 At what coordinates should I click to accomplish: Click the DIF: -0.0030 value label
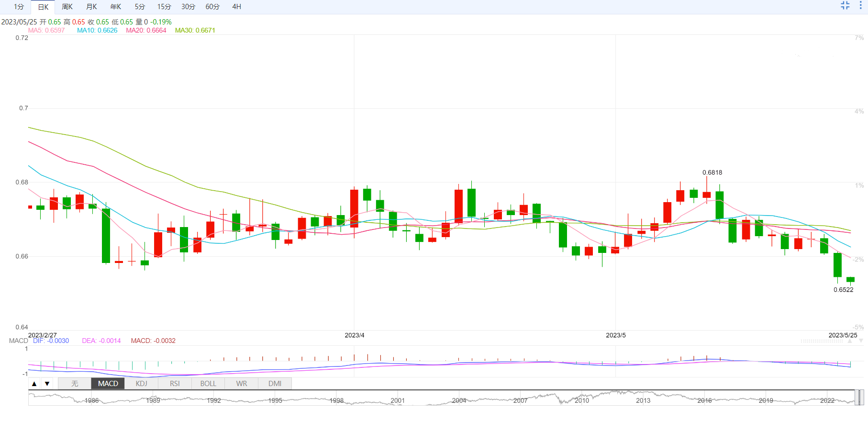click(x=51, y=341)
